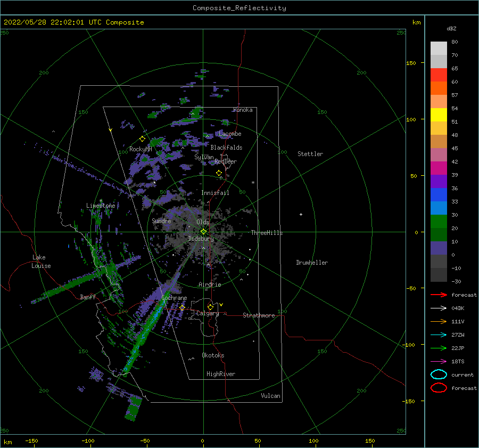This screenshot has height=448, width=479.
Task: Click the -150 value on bottom axis
Action: (31, 441)
